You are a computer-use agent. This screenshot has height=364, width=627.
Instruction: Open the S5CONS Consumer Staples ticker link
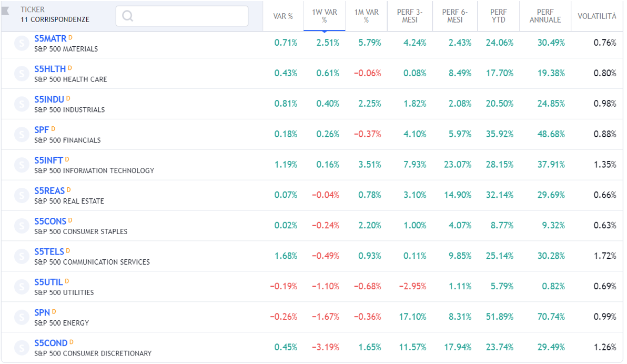(50, 221)
